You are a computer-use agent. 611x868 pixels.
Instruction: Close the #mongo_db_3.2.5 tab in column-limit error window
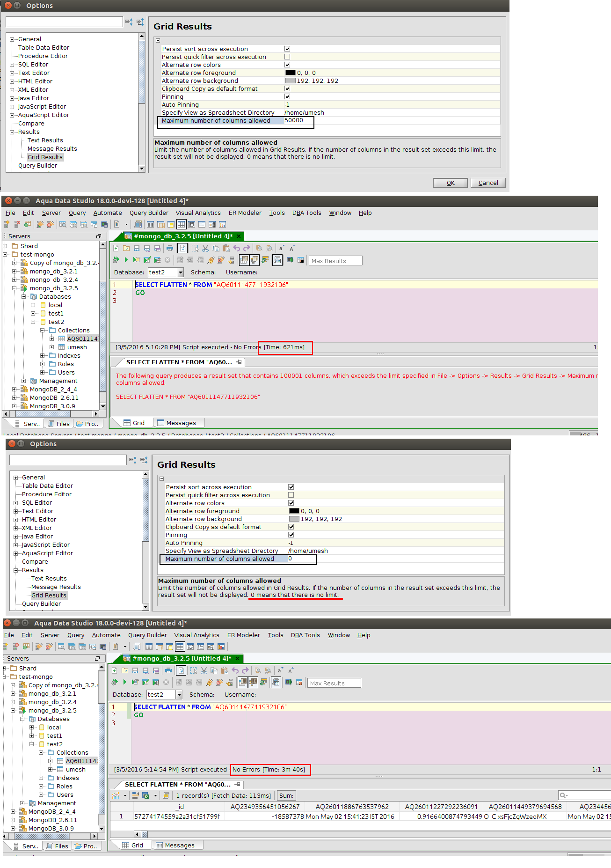239,236
